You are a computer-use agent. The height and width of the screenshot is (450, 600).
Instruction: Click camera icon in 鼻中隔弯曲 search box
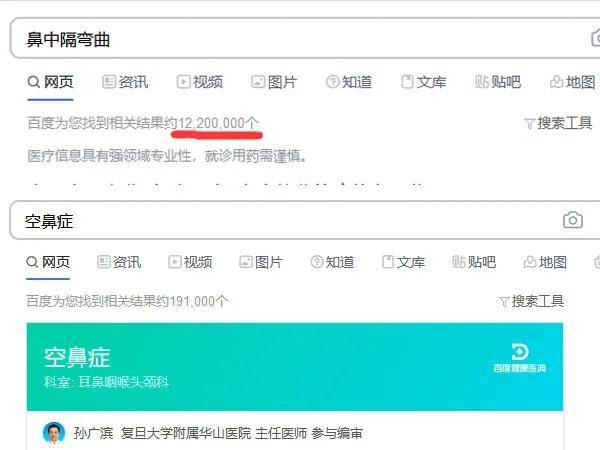[x=595, y=38]
